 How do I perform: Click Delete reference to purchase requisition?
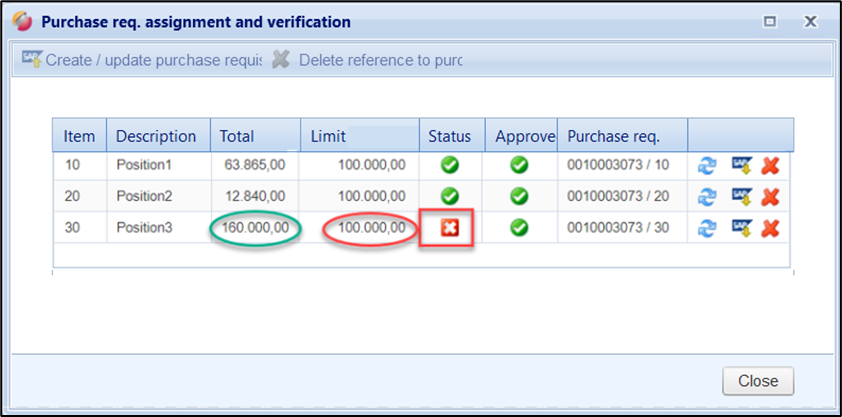pyautogui.click(x=367, y=60)
